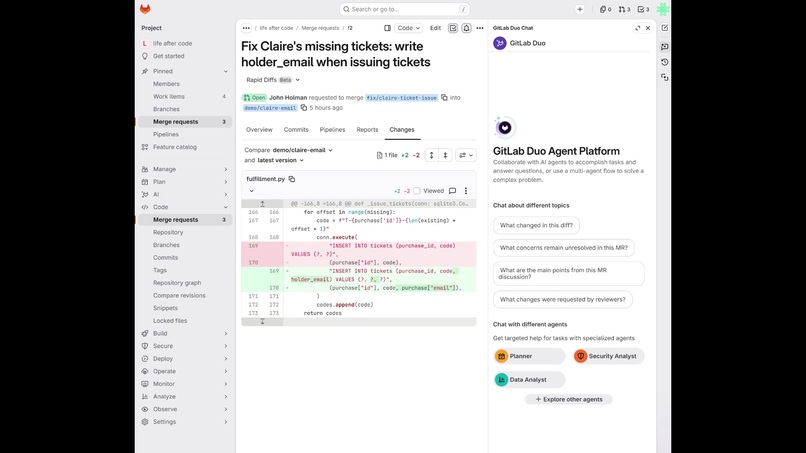Expand diff lines above line 166
The height and width of the screenshot is (453, 806).
pos(262,204)
